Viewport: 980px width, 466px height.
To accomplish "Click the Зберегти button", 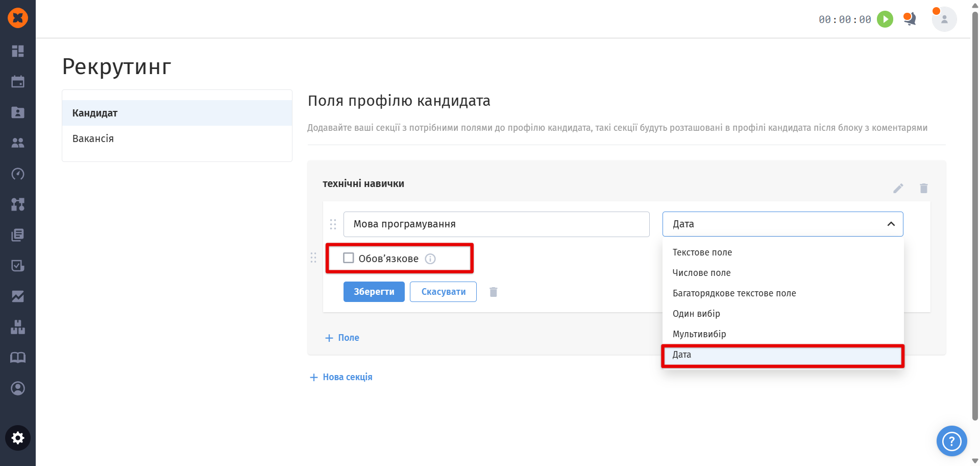I will coord(374,292).
